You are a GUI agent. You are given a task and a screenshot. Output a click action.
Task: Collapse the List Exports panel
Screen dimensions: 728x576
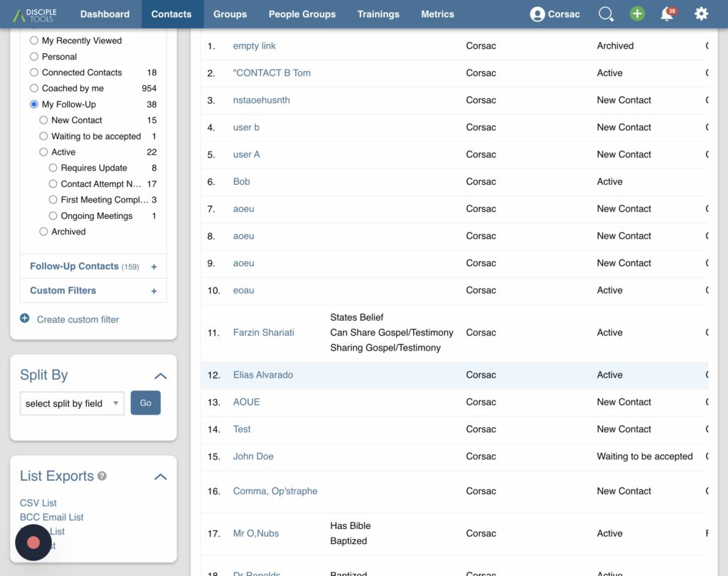[x=161, y=476]
